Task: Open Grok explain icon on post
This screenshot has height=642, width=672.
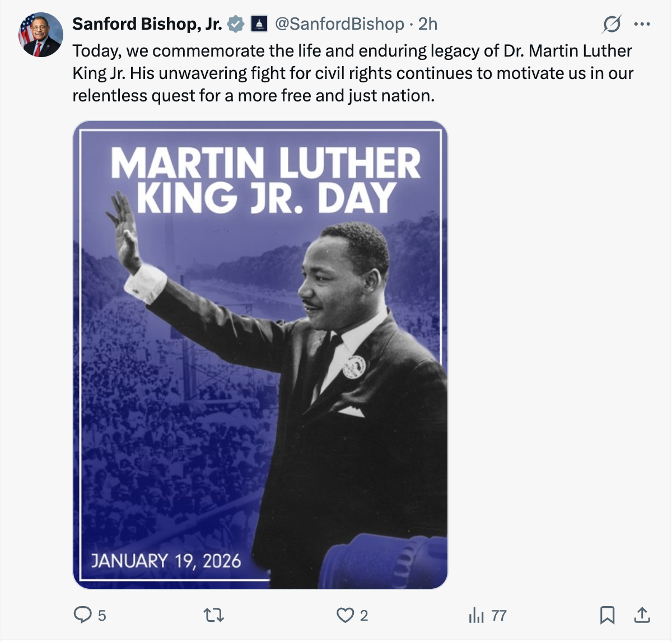Action: [612, 24]
